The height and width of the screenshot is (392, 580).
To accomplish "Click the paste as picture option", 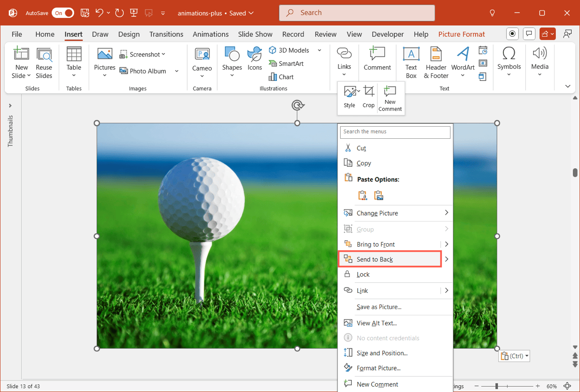I will pyautogui.click(x=379, y=195).
